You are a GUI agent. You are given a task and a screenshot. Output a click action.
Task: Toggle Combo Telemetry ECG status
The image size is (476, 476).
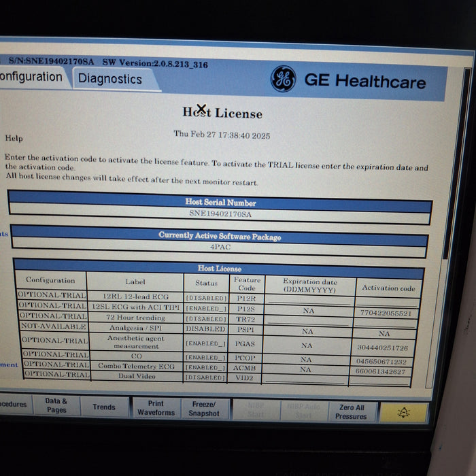pos(205,368)
